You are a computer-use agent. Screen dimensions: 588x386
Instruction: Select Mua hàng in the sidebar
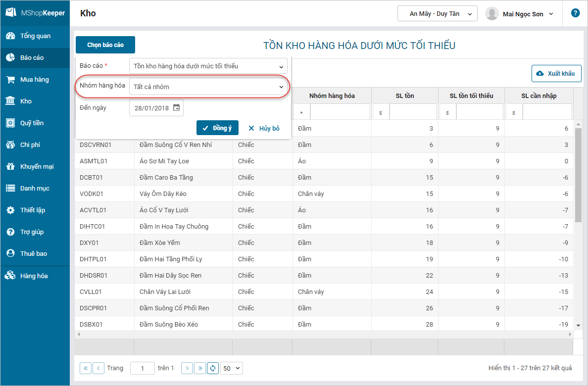point(34,80)
